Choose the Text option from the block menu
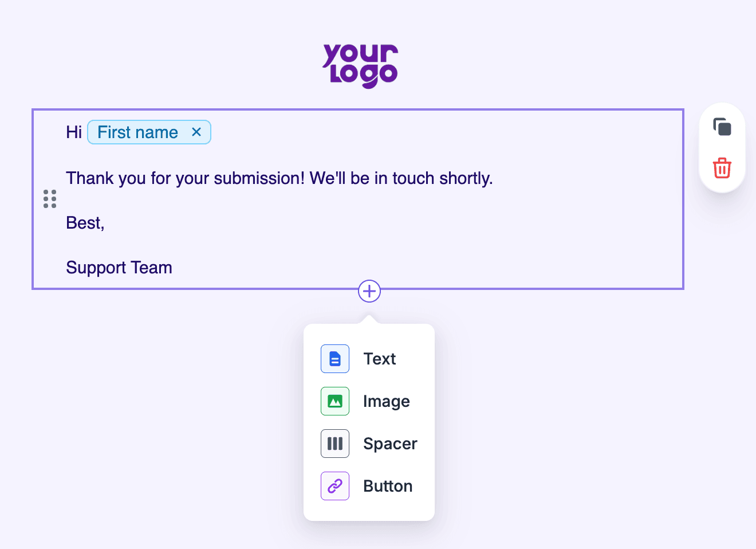Viewport: 756px width, 549px height. pyautogui.click(x=379, y=358)
